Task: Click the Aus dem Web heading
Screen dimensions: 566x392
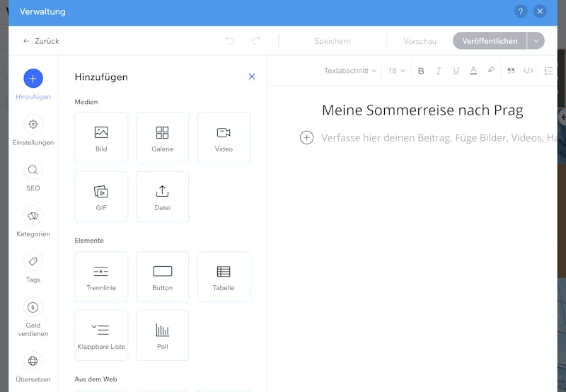Action: [x=96, y=379]
